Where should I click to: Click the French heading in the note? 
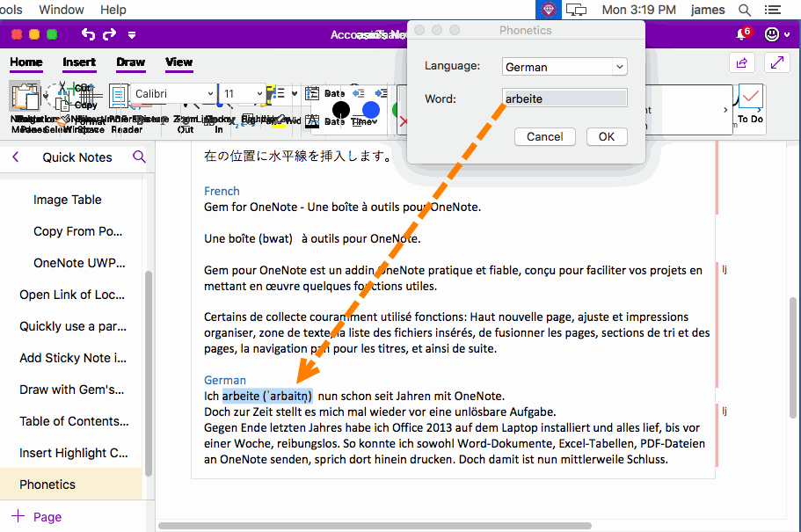[x=222, y=191]
